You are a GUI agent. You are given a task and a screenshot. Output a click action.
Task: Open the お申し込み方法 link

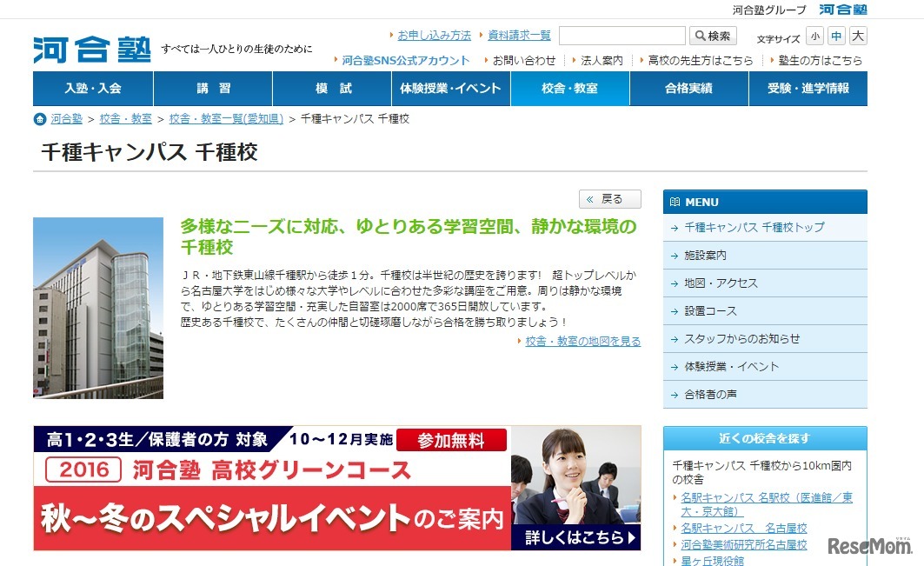(x=435, y=36)
